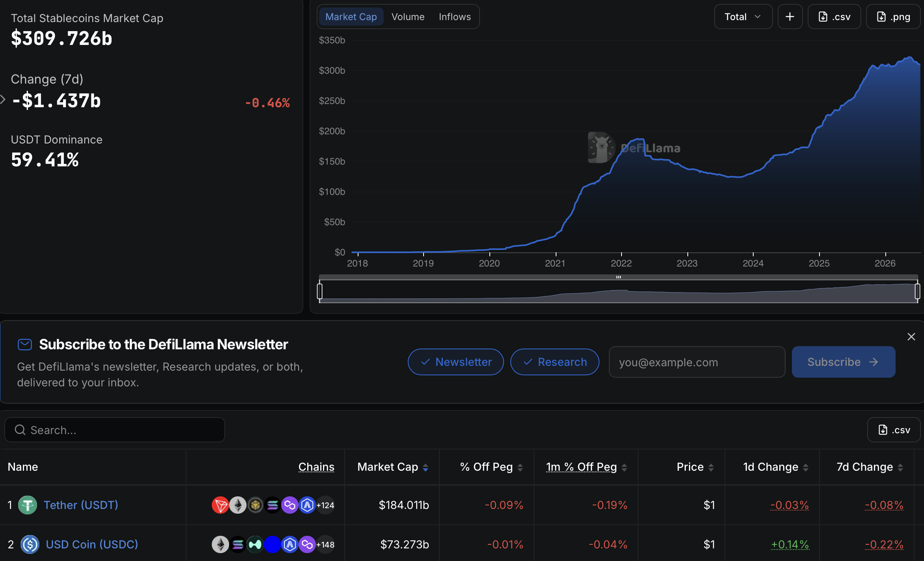
Task: Focus the stablecoin Search box
Action: pyautogui.click(x=115, y=430)
